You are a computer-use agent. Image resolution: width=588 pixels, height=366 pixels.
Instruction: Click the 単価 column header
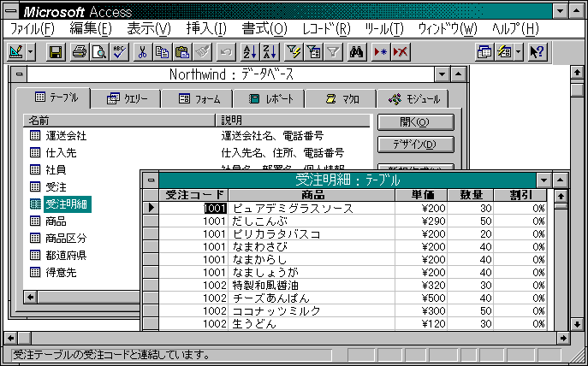pyautogui.click(x=421, y=195)
